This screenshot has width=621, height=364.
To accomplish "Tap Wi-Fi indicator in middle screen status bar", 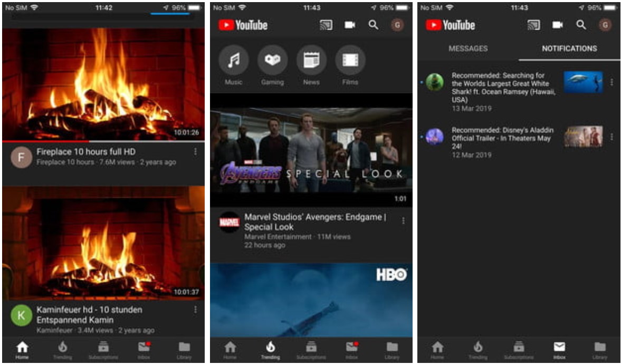I will pyautogui.click(x=242, y=7).
